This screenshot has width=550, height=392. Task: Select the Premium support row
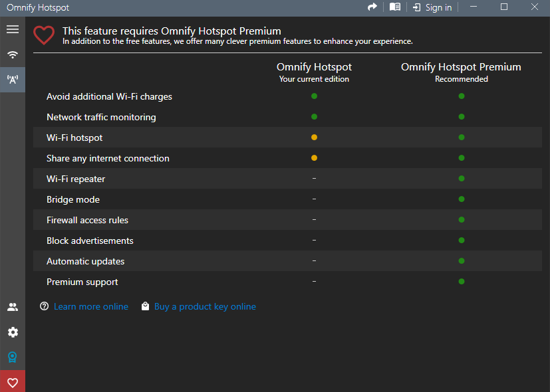287,282
